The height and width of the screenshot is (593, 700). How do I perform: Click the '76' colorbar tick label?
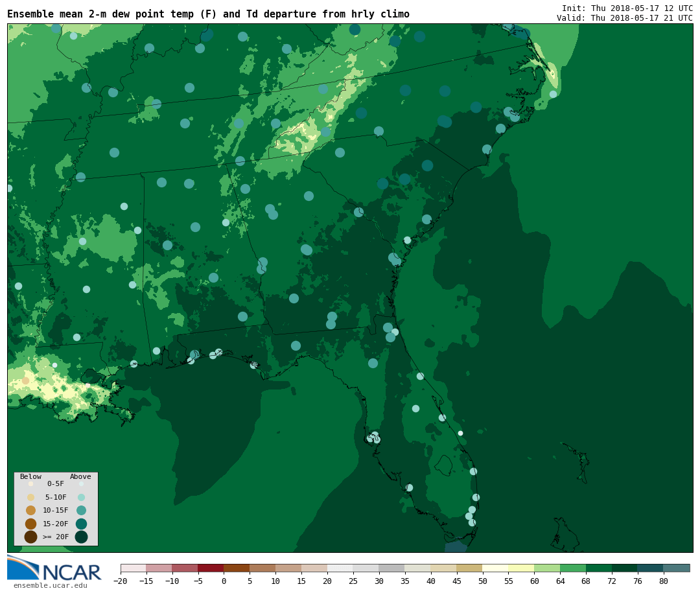(x=638, y=581)
